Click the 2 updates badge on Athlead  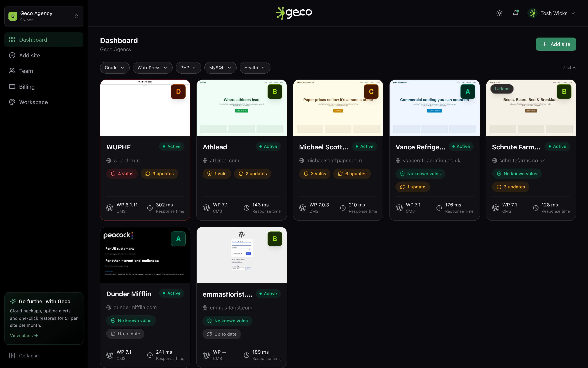(253, 174)
